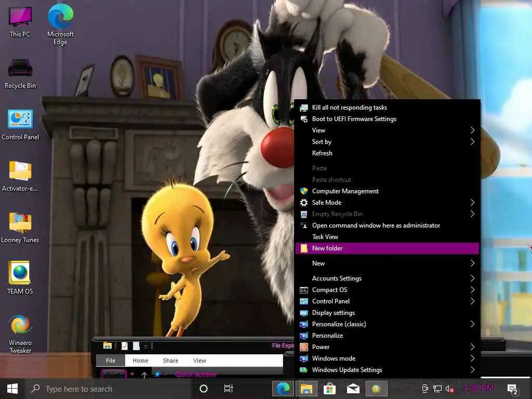This screenshot has height=399, width=532.
Task: Click the Type here to search box
Action: point(110,389)
